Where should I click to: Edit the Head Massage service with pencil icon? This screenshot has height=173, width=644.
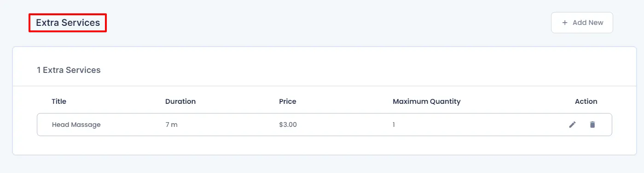572,125
